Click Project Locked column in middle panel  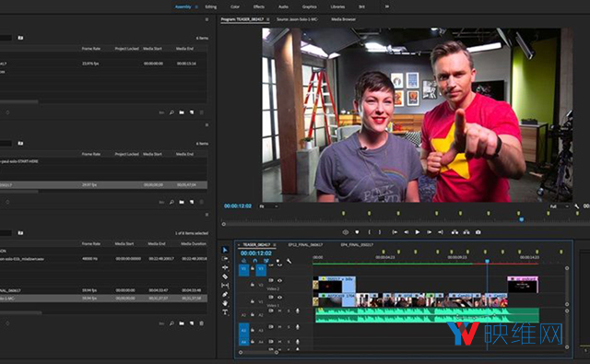(x=127, y=154)
